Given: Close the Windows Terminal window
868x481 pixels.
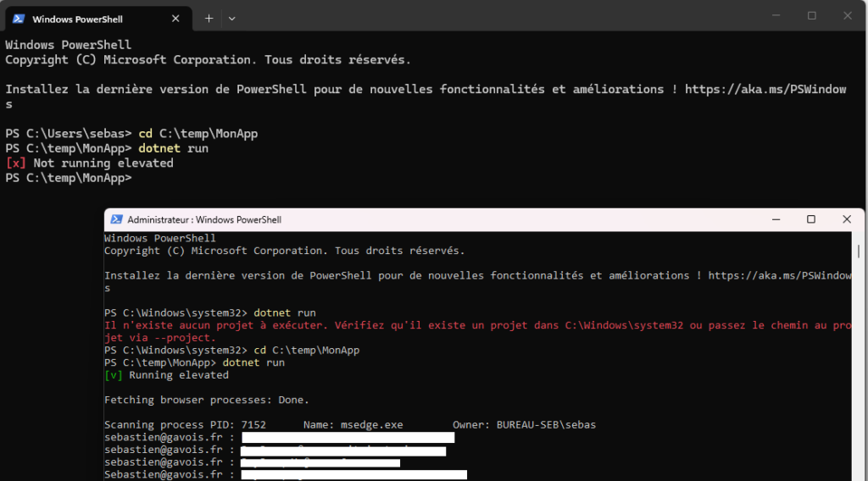Looking at the screenshot, I should pyautogui.click(x=848, y=15).
